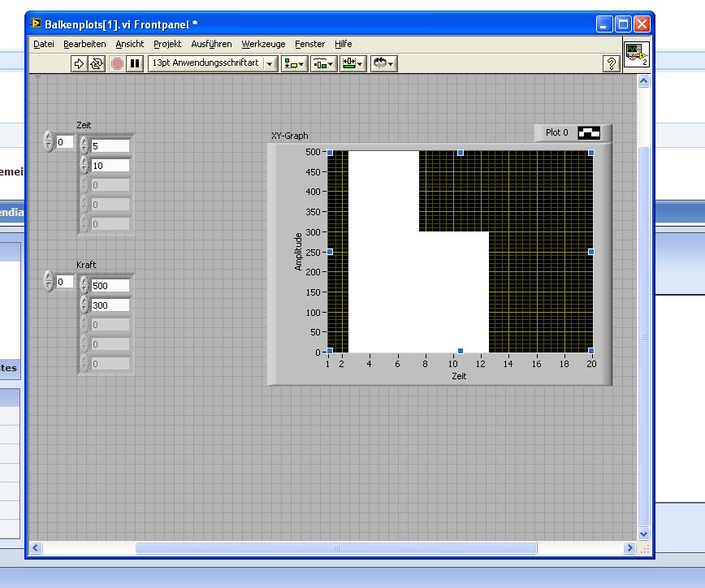
Task: Click the Kraft array label
Action: coord(86,265)
